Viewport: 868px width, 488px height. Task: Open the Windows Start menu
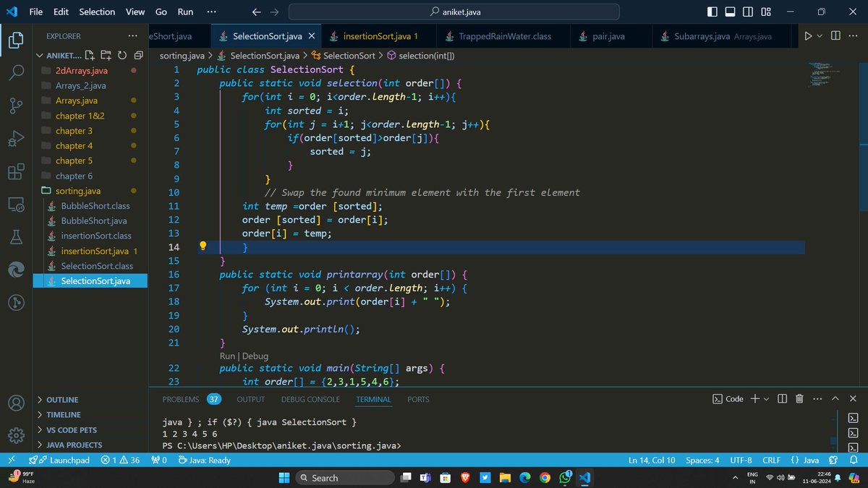click(x=284, y=477)
